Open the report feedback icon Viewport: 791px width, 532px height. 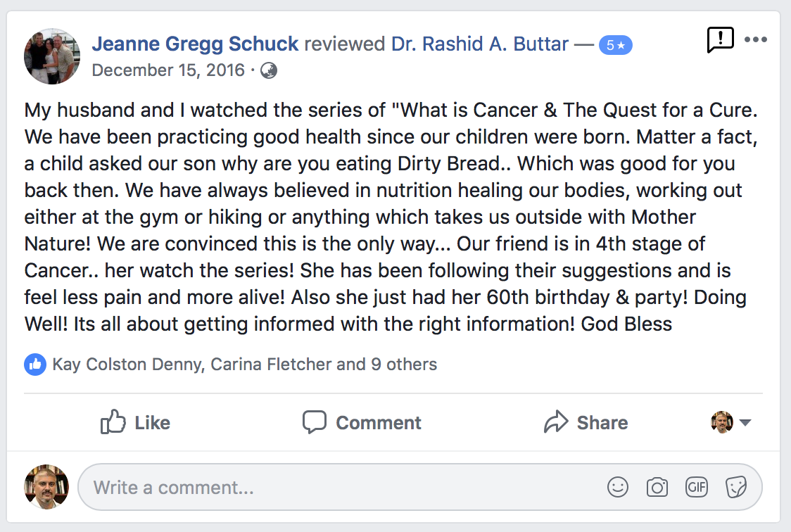[x=721, y=39]
